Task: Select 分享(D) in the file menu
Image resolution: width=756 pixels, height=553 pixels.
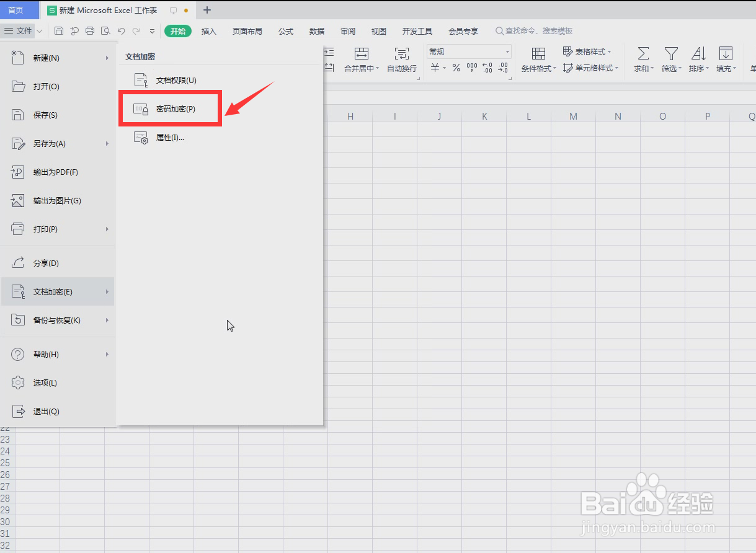Action: [59, 263]
